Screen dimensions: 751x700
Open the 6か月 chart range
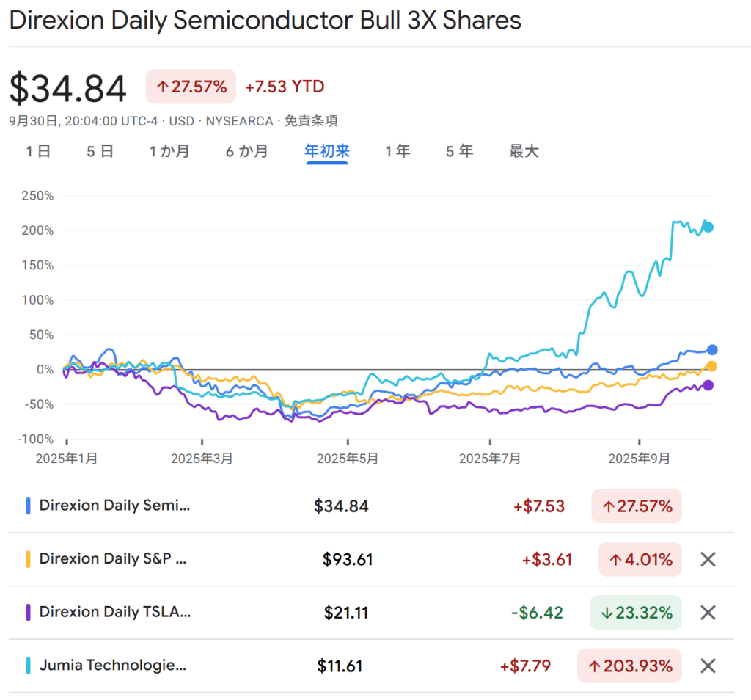click(246, 152)
